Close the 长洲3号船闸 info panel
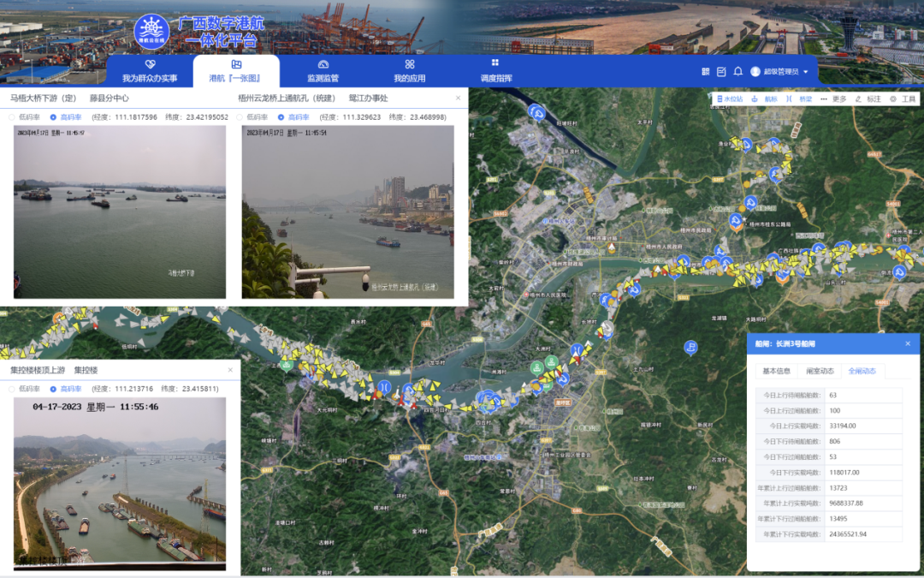 click(x=908, y=343)
